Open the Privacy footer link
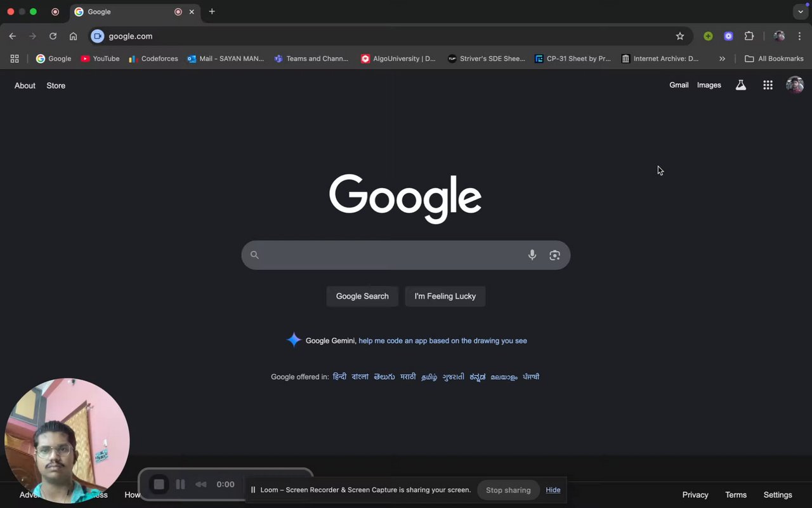This screenshot has height=508, width=812. (695, 495)
